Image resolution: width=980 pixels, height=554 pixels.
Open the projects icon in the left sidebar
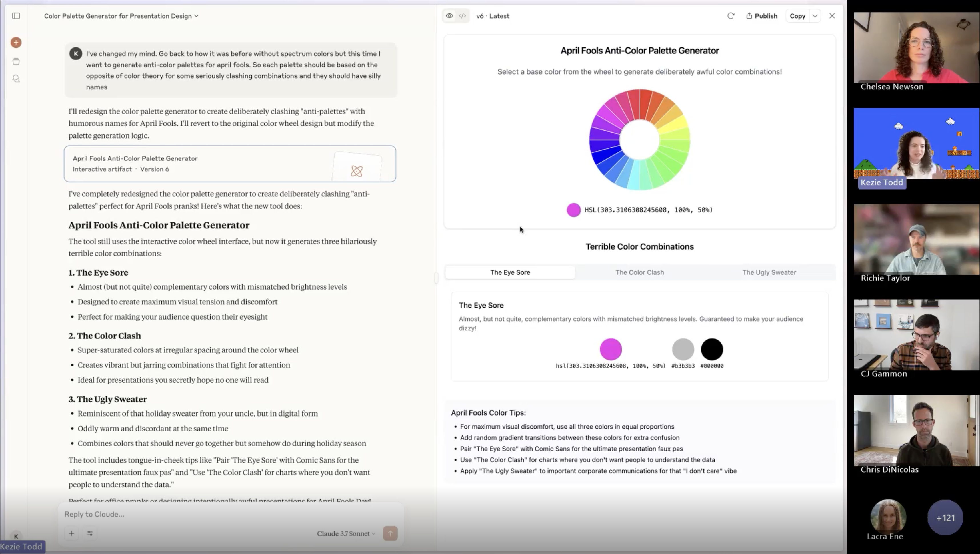point(16,61)
